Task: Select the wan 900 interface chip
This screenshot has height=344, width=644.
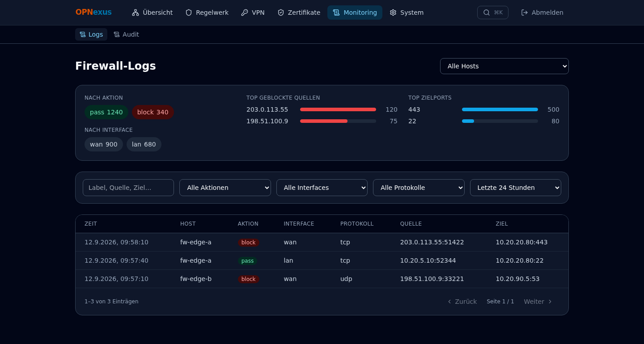Action: [x=104, y=144]
